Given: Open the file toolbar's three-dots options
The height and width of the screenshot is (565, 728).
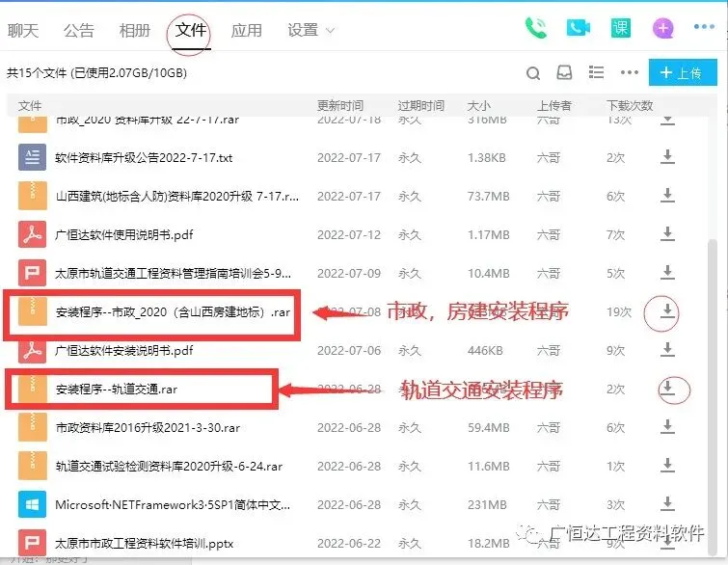Looking at the screenshot, I should click(x=629, y=72).
